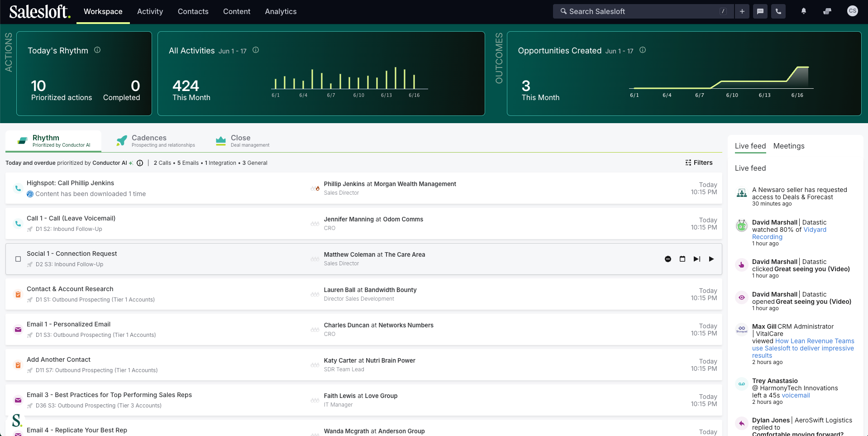Open the Activity nav menu
Image resolution: width=868 pixels, height=436 pixels.
point(150,12)
